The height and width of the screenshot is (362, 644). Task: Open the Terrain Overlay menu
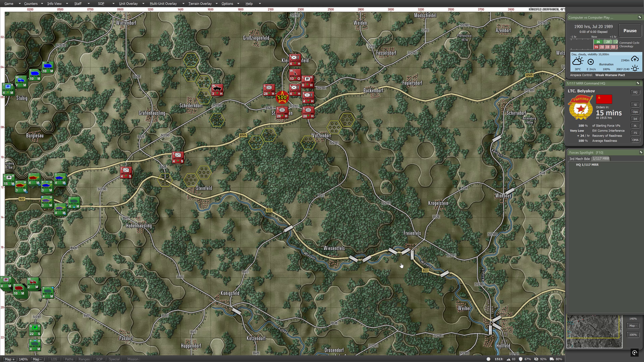click(x=200, y=4)
